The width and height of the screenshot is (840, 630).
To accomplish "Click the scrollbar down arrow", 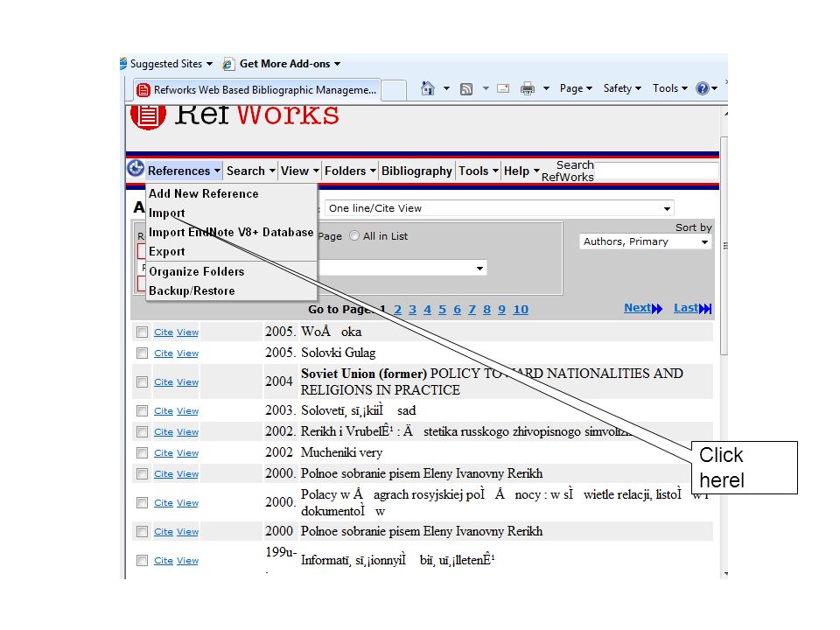I will click(x=724, y=574).
